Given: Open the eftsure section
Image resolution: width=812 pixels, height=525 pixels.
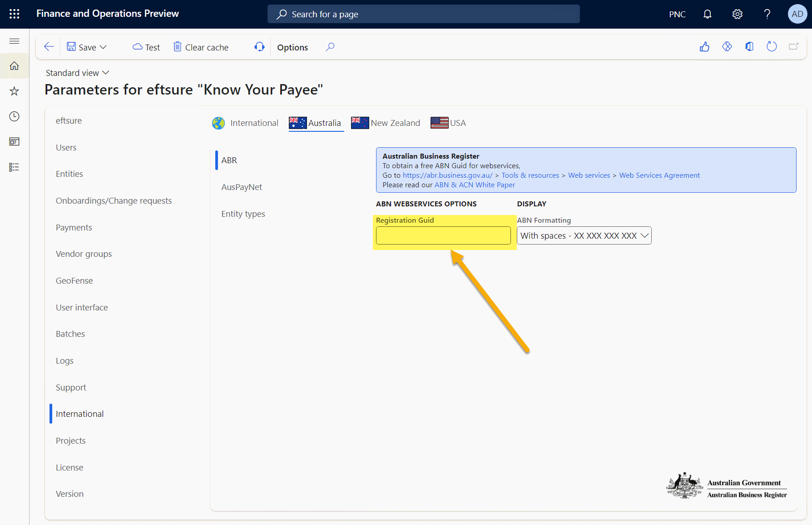Looking at the screenshot, I should click(x=69, y=121).
